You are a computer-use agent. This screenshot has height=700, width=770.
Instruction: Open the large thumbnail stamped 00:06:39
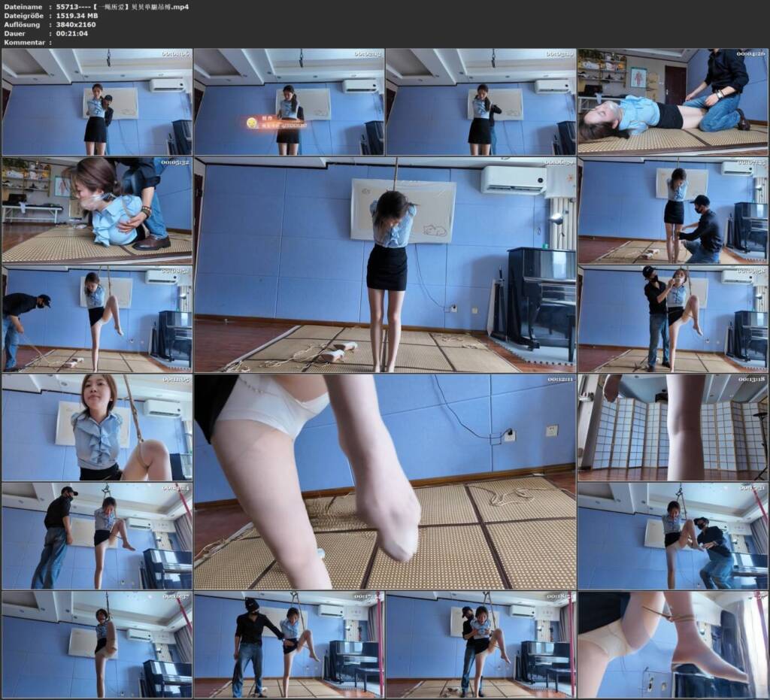(x=385, y=265)
